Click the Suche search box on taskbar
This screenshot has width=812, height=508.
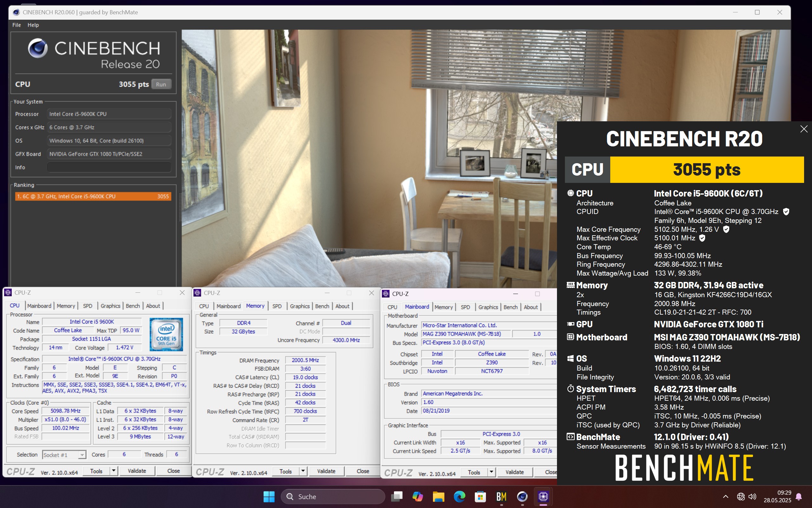click(333, 497)
